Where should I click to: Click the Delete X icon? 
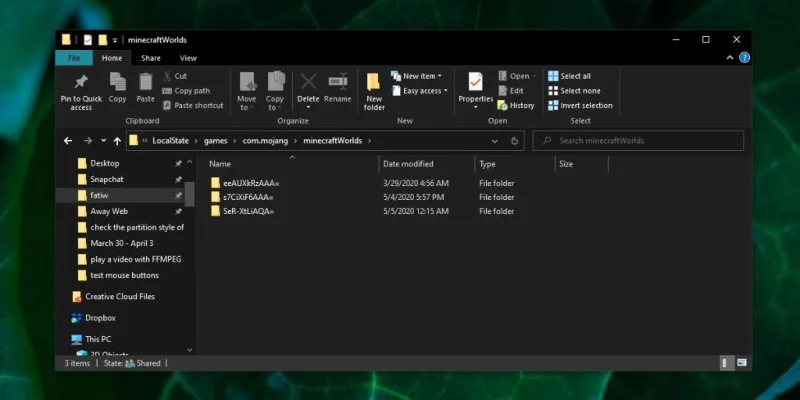(x=308, y=82)
